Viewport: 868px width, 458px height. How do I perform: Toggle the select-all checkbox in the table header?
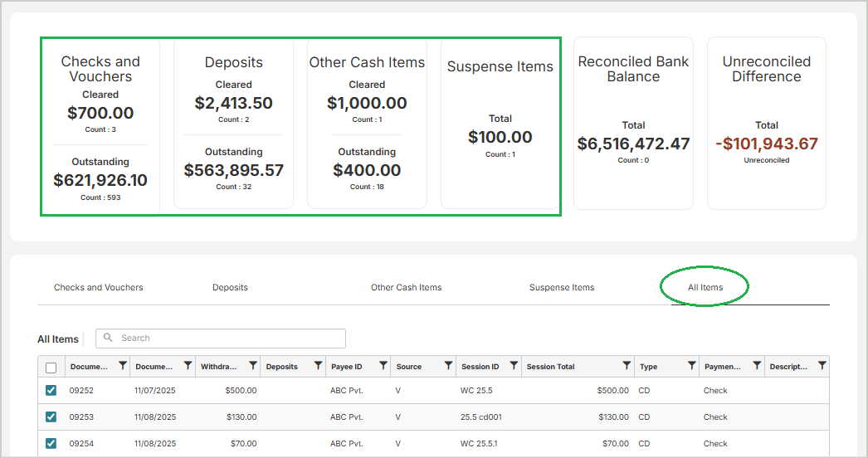[51, 368]
